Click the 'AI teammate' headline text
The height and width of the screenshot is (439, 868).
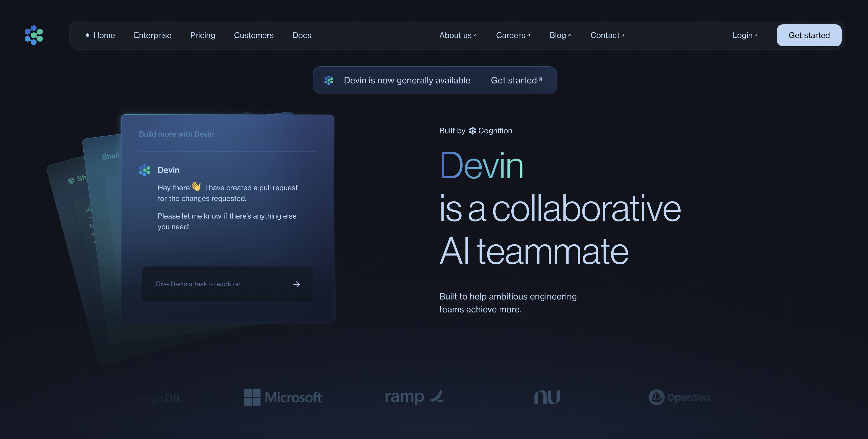[x=534, y=251]
